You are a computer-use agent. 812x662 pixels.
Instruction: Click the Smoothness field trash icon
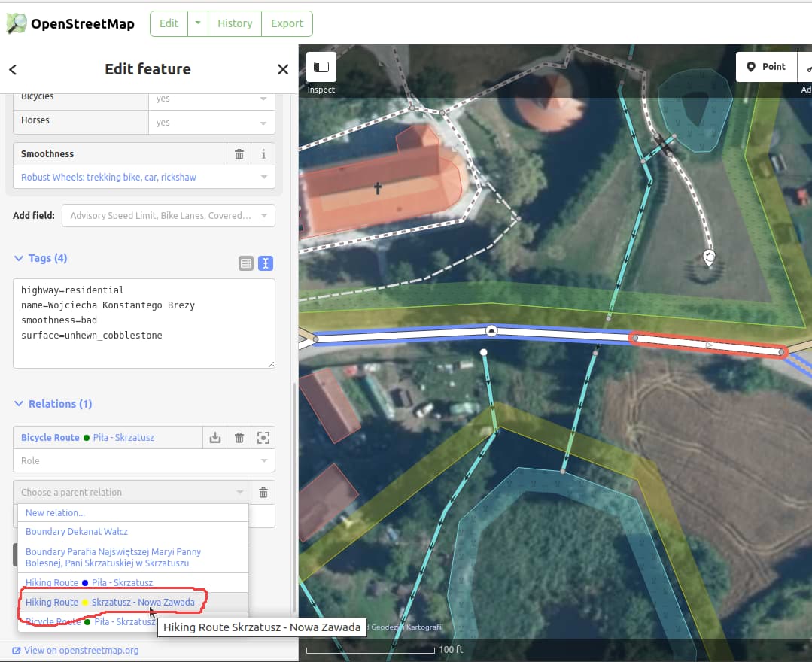pos(239,154)
